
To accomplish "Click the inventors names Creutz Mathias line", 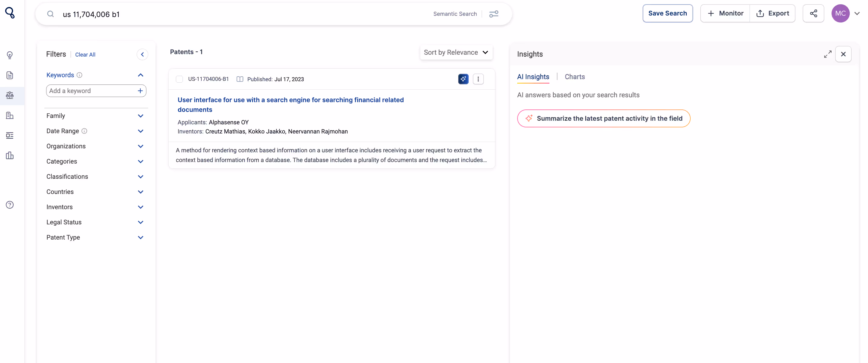I will pos(276,131).
